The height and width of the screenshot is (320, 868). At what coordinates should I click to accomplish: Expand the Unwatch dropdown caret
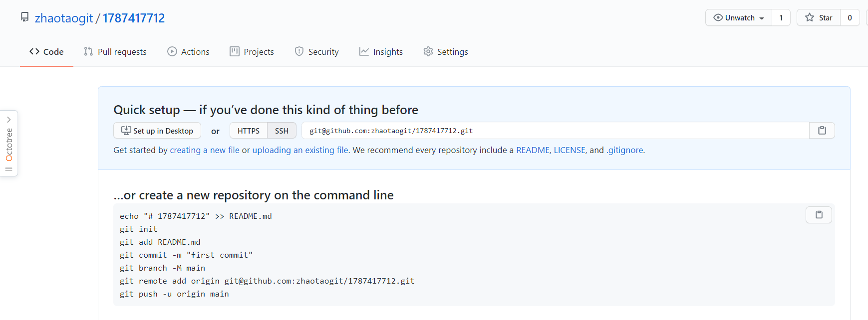[762, 18]
